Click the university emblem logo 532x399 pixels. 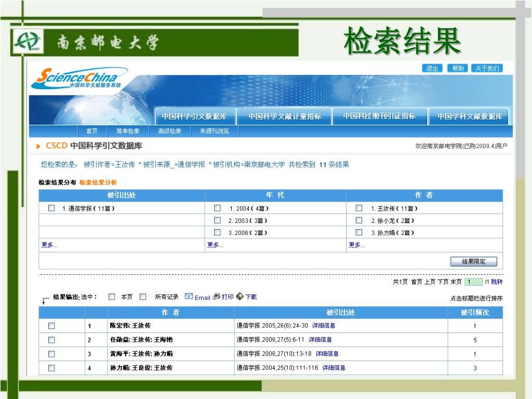(x=26, y=42)
